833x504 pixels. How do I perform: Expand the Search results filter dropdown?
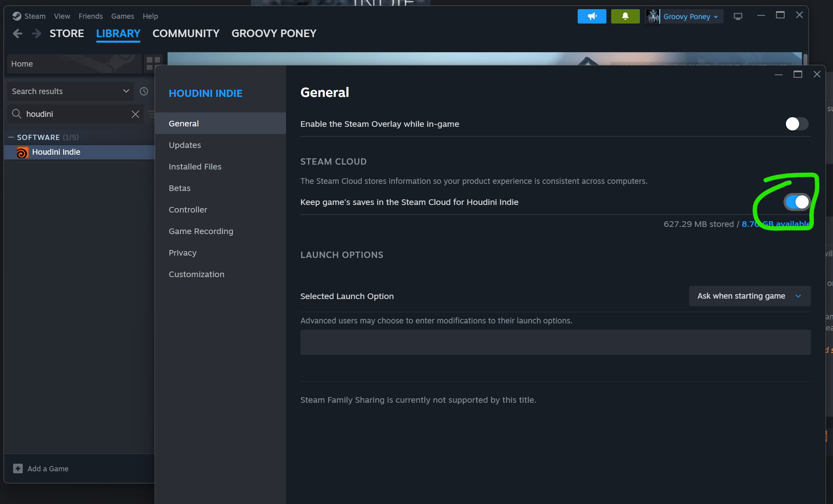pyautogui.click(x=70, y=91)
